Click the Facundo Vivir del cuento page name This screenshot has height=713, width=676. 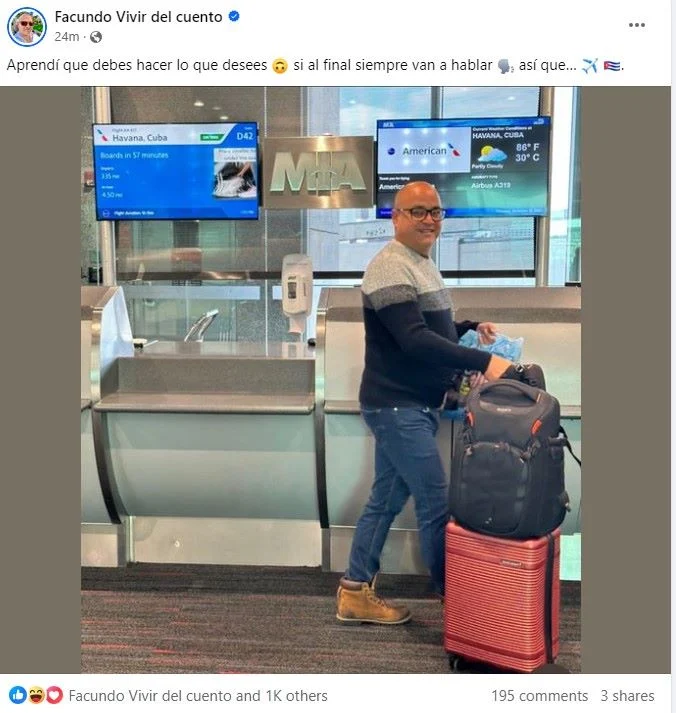coord(139,17)
